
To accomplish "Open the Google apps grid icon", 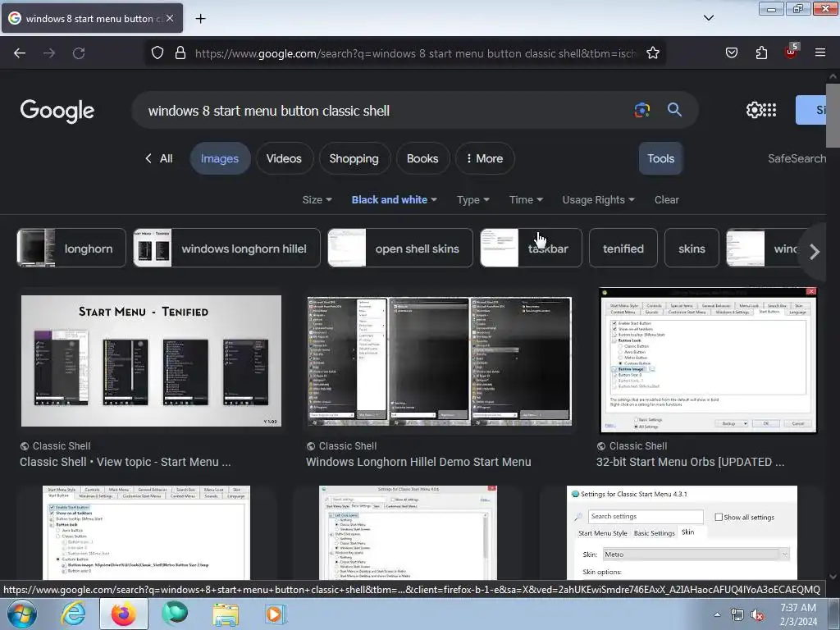I will tap(769, 110).
